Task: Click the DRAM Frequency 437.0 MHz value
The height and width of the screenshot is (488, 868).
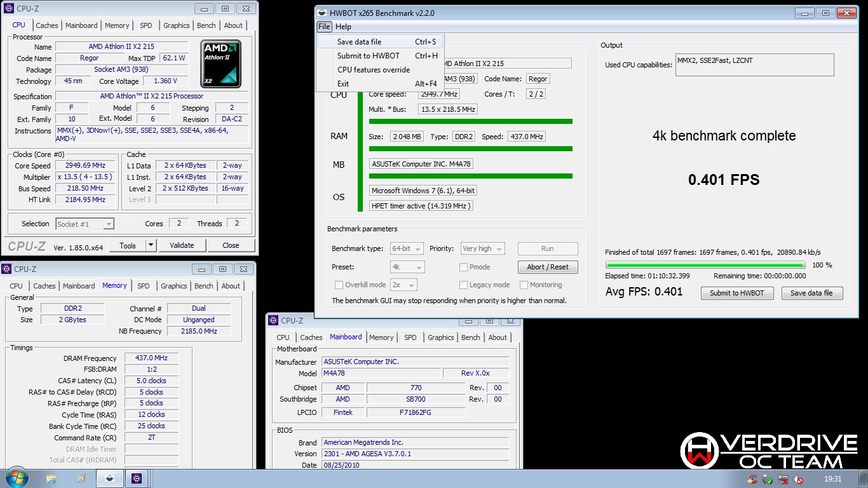Action: coord(151,358)
